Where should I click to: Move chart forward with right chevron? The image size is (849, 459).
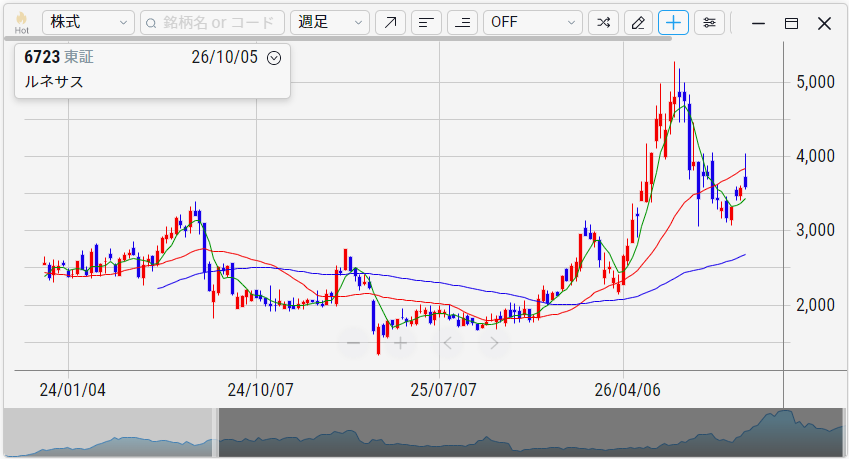tap(494, 343)
